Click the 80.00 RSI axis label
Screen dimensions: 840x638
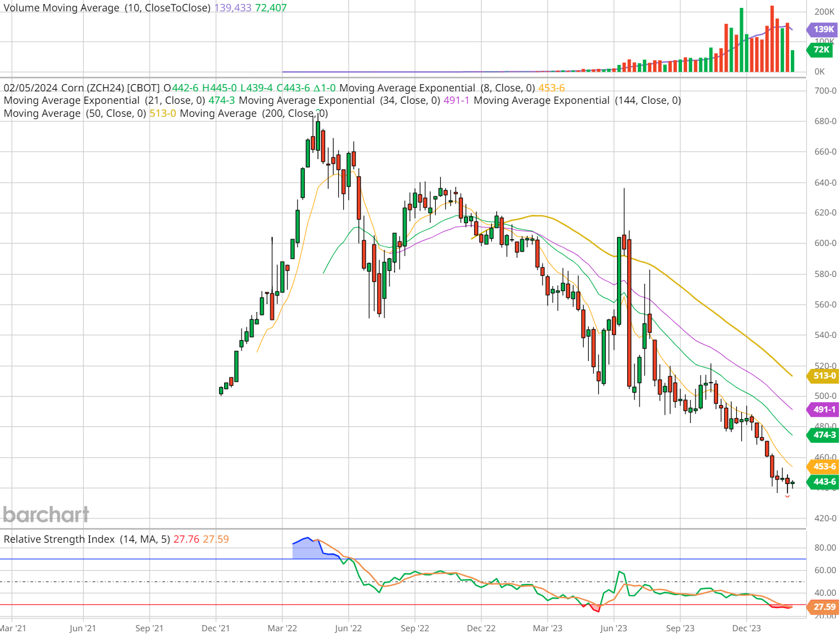tap(825, 548)
